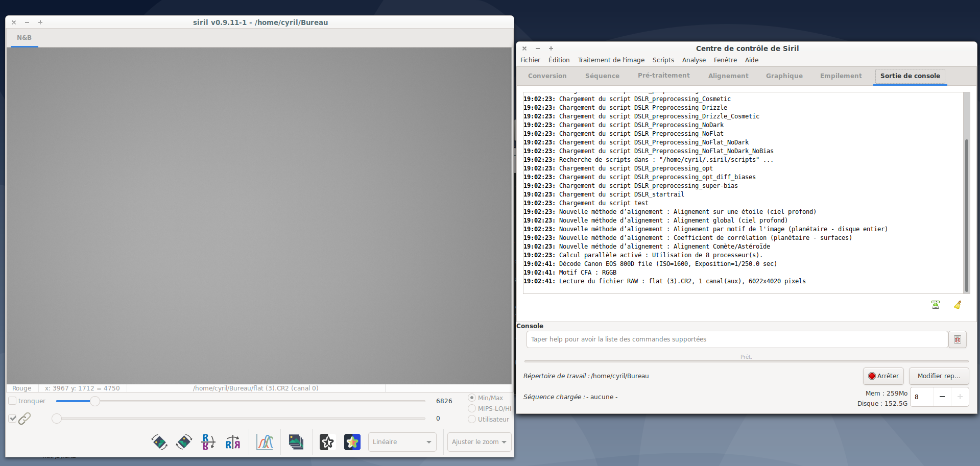Open the Ajuster le zoom dropdown
This screenshot has height=466, width=980.
pos(479,442)
